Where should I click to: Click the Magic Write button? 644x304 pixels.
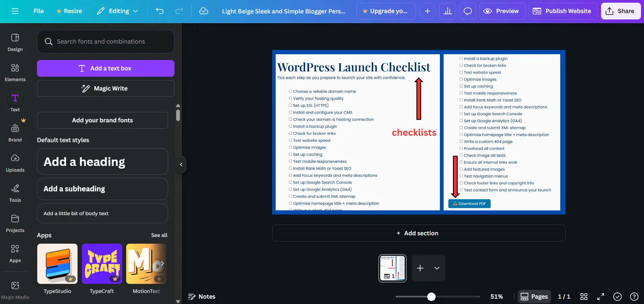click(106, 88)
